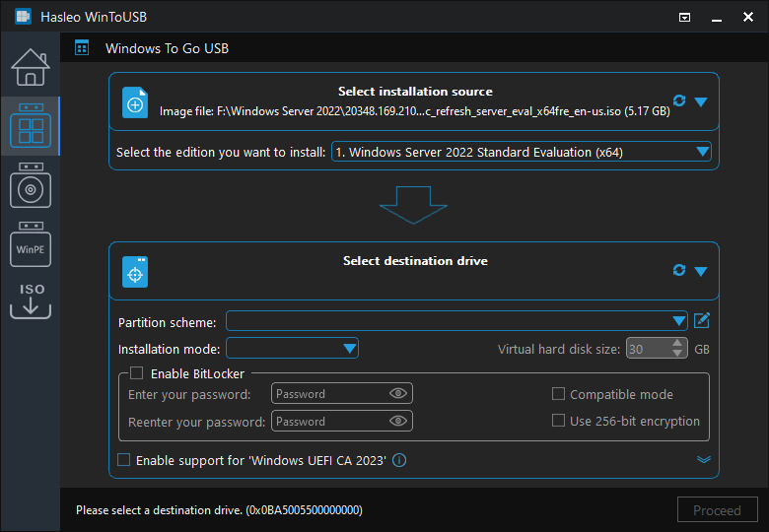Close the WinToUSB window
The height and width of the screenshot is (532, 769).
point(748,17)
